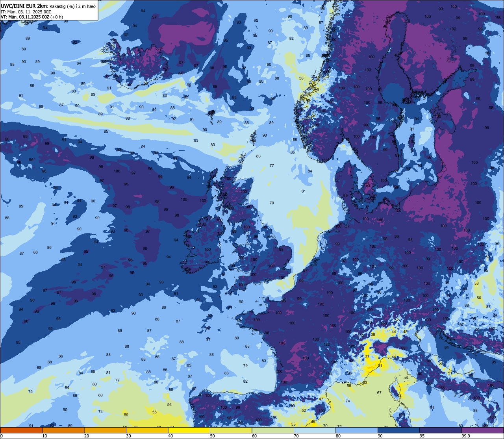
Task: Click the map value "52" near the bottom
Action: click(304, 411)
